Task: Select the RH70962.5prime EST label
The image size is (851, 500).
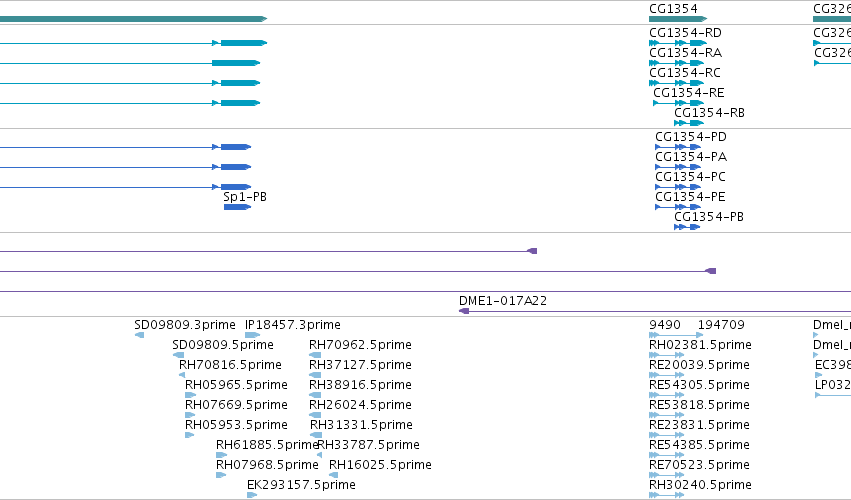Action: pos(360,345)
